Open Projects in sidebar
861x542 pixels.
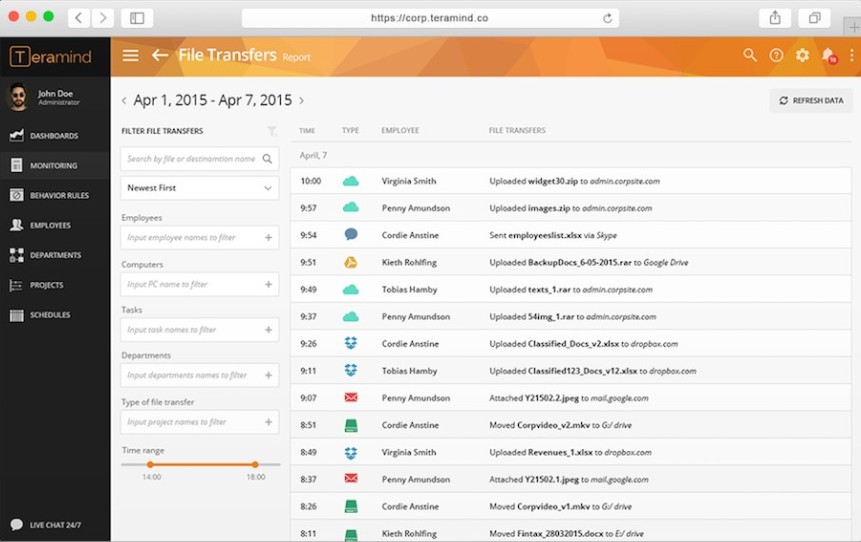click(55, 284)
